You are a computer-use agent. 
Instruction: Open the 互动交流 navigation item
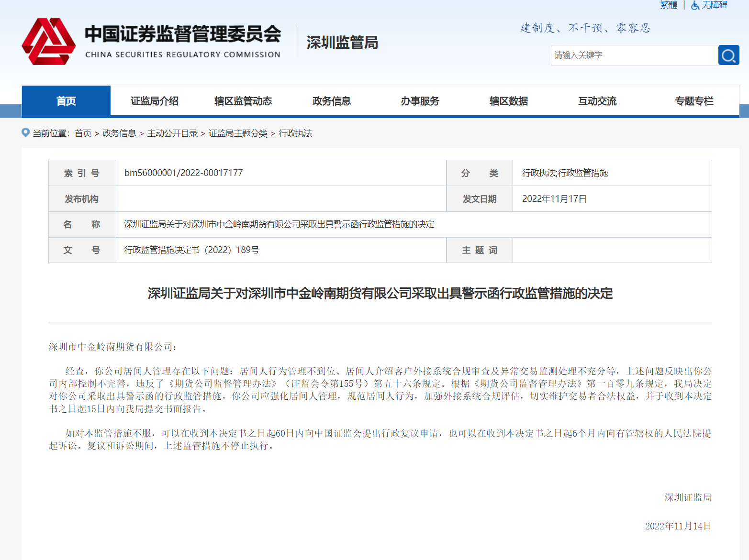[x=597, y=101]
